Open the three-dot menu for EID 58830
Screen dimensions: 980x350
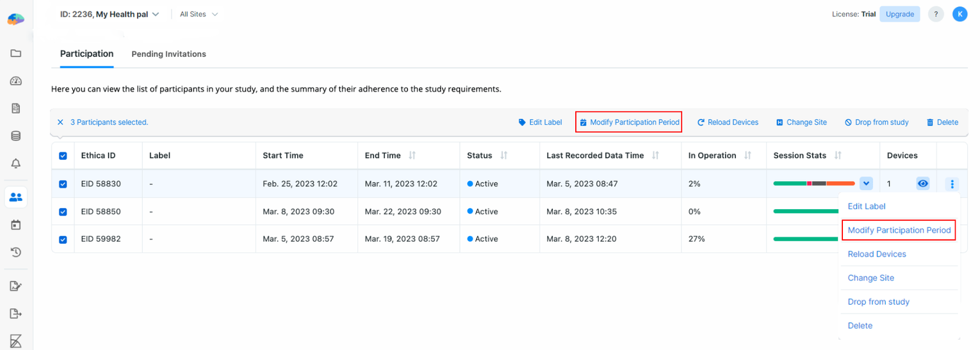[x=952, y=184]
